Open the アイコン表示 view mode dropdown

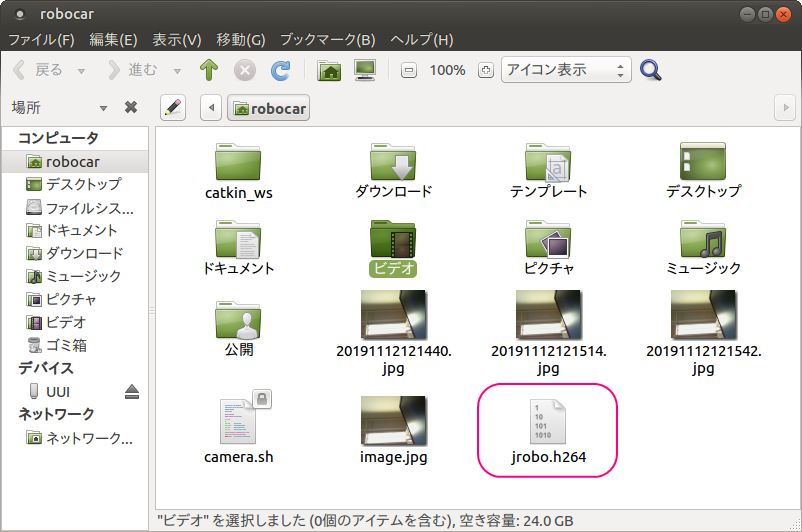point(566,70)
